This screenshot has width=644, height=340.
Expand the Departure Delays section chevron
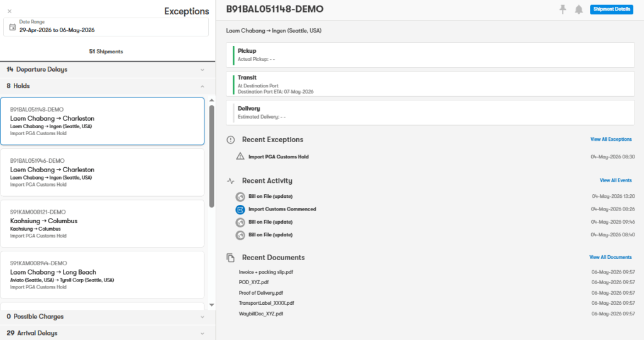(x=202, y=70)
